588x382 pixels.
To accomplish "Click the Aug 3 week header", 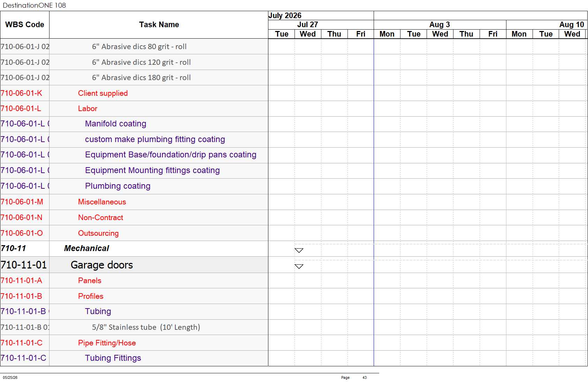I will (x=440, y=25).
